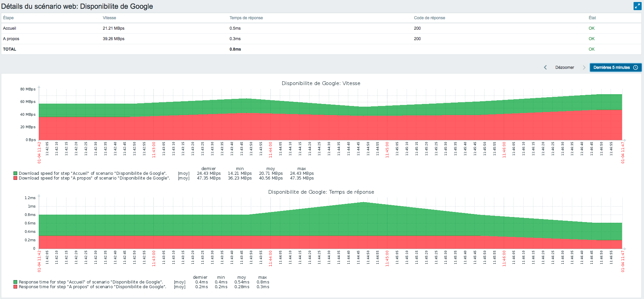Click the fullscreen expand icon at top right
This screenshot has height=299, width=644.
click(x=637, y=6)
